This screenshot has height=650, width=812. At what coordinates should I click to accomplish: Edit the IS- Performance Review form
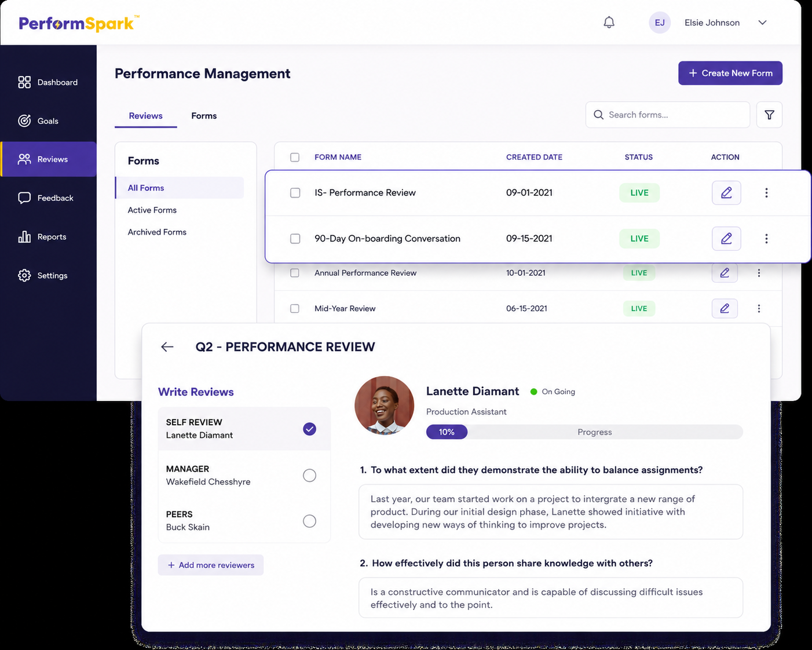726,193
